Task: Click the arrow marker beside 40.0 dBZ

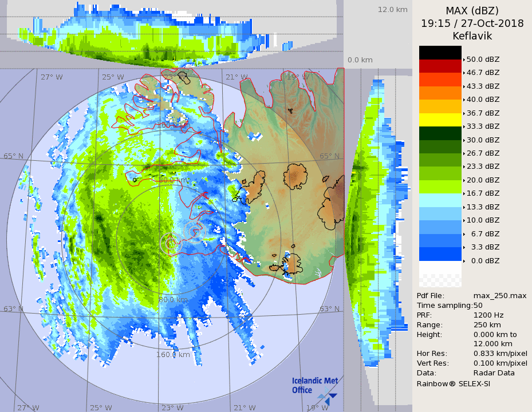Action: tap(464, 100)
